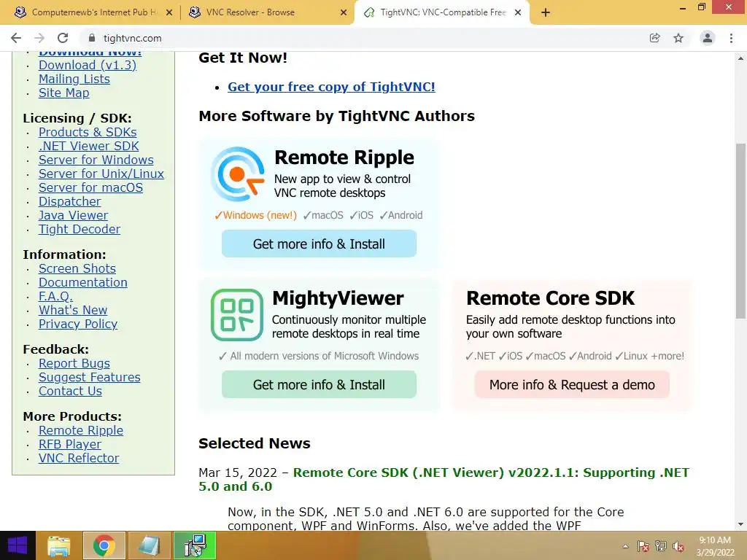Close the TightVNC tab

coord(518,13)
